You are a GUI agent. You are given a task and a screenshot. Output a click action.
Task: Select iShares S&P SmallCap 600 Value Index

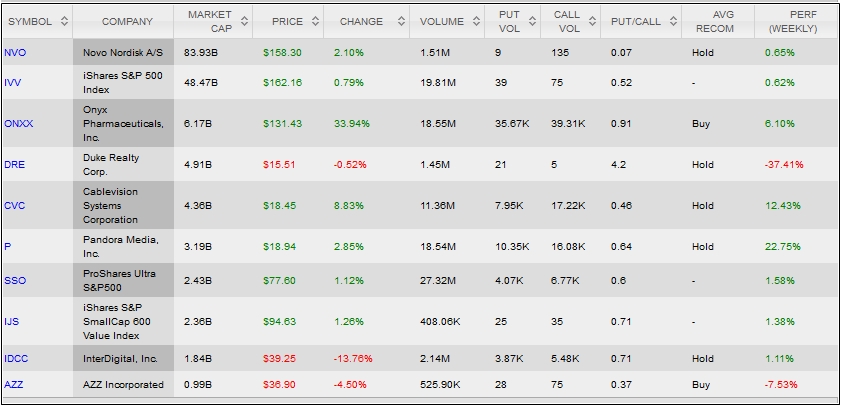tap(123, 322)
